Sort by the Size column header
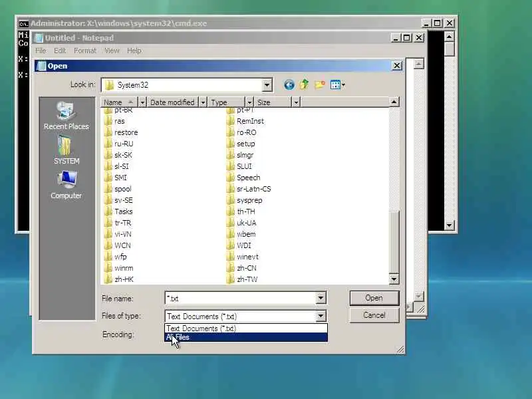Viewport: 532px width, 399px height. click(x=273, y=102)
